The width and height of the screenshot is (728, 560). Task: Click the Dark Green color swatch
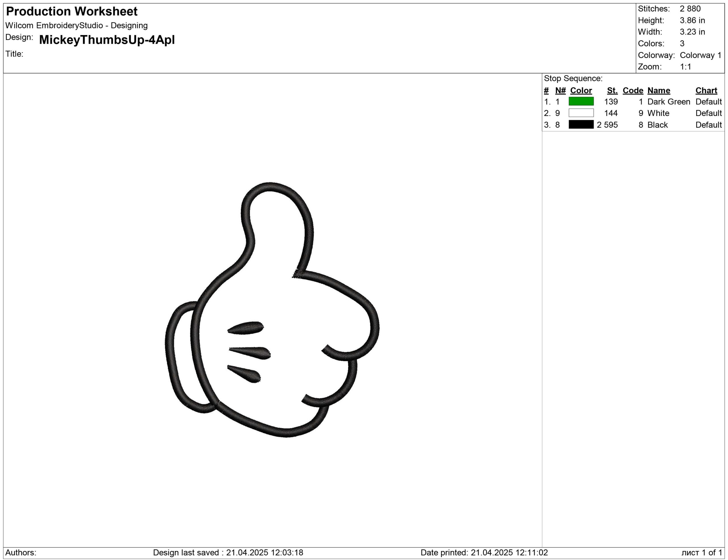click(x=581, y=101)
